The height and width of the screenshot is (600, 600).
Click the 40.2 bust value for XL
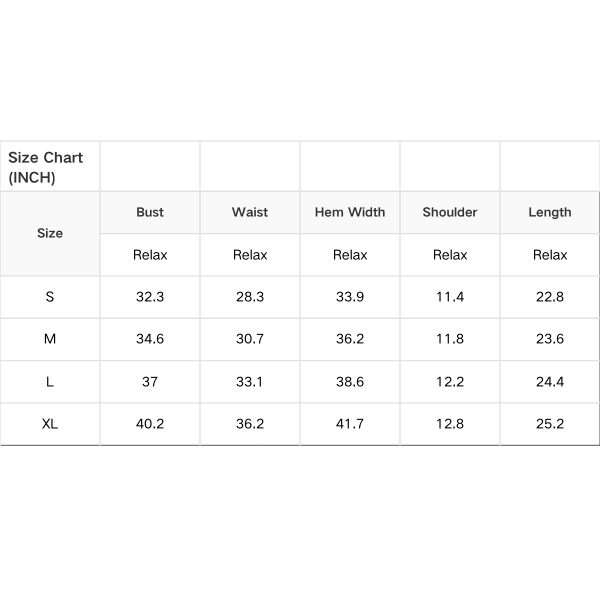pyautogui.click(x=150, y=424)
